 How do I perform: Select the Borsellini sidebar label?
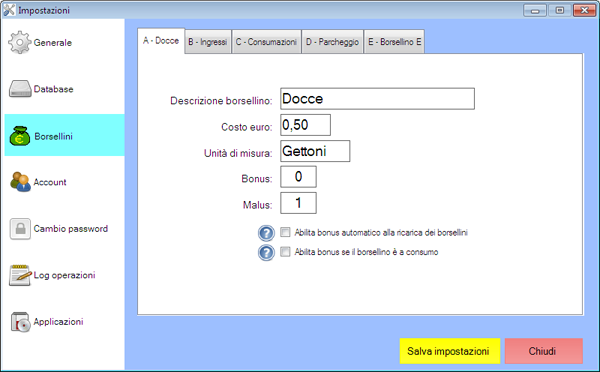(54, 136)
